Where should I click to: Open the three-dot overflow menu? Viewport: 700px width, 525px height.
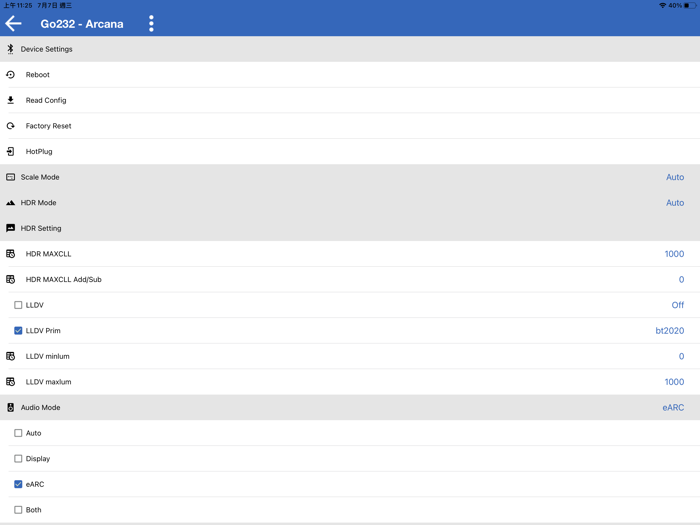click(x=151, y=23)
